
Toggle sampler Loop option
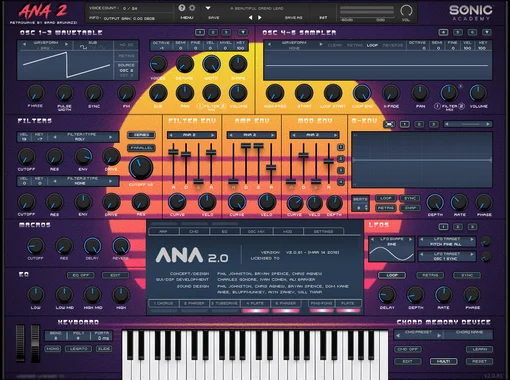(x=372, y=45)
